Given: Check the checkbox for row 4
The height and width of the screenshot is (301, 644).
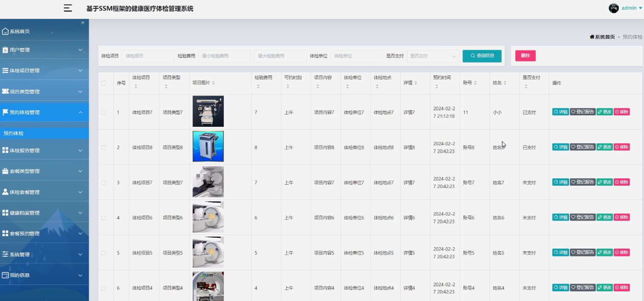Looking at the screenshot, I should click(x=103, y=218).
